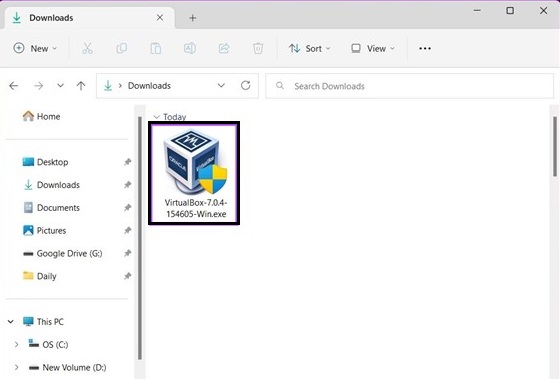Click the Search Downloads field
The image size is (560, 379).
[409, 86]
